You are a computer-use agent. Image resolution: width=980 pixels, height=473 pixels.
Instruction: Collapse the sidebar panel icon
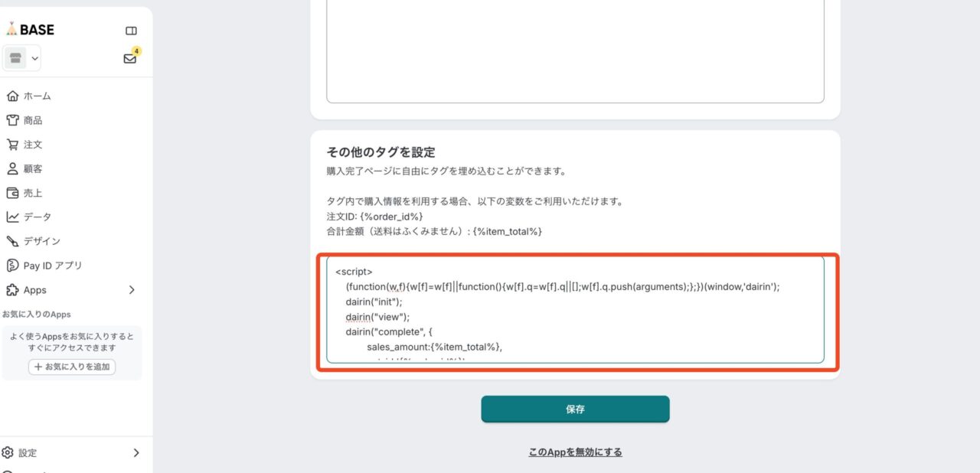coord(131,31)
